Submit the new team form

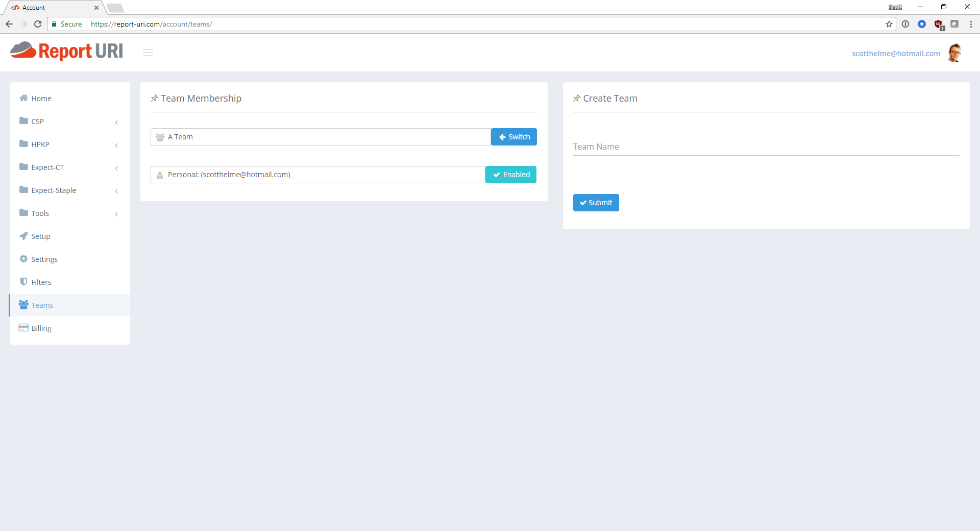(596, 202)
